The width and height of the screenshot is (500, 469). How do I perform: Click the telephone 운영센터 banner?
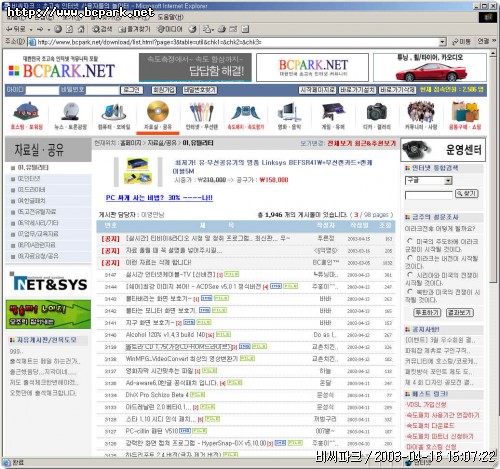click(x=443, y=150)
